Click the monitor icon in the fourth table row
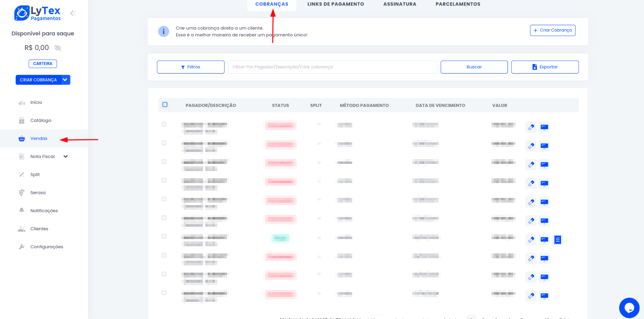This screenshot has height=319, width=644. tap(544, 183)
